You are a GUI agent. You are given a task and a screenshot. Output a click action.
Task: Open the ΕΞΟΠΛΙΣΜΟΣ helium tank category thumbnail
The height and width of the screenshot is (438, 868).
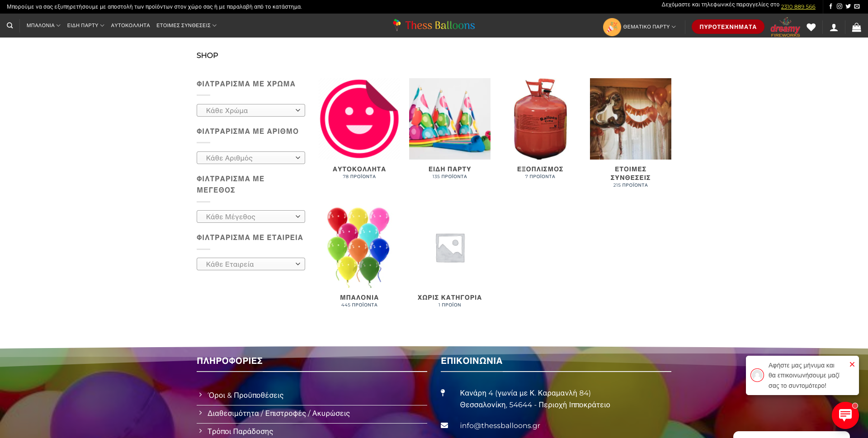click(x=540, y=119)
